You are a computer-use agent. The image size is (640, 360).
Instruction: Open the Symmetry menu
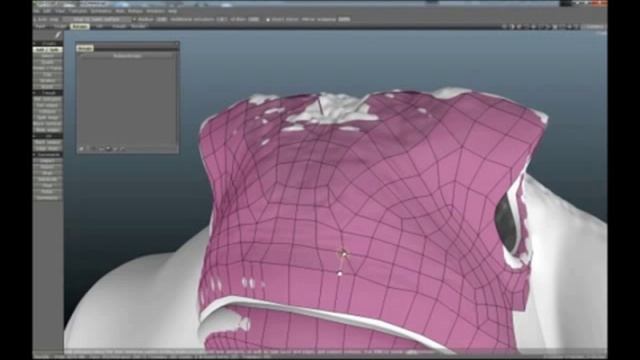(101, 11)
